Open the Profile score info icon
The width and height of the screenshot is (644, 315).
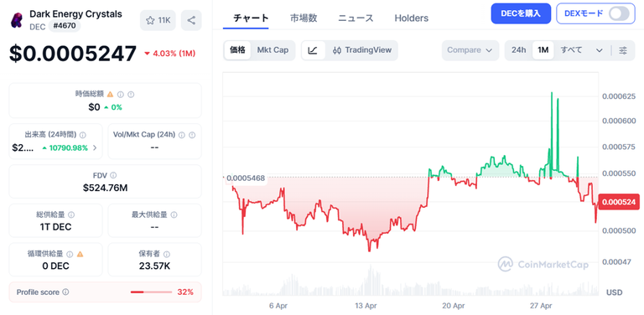point(65,292)
